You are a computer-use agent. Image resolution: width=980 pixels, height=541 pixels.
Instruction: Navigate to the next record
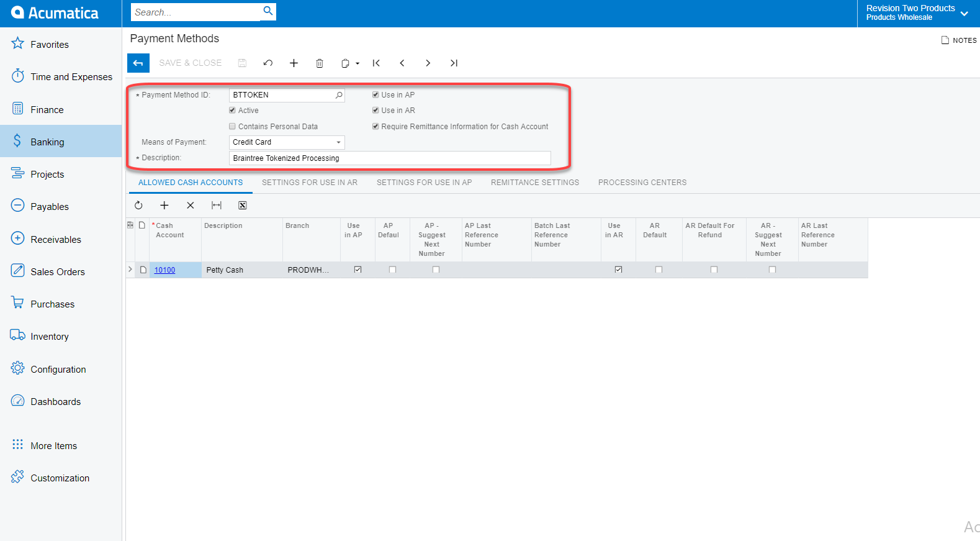(428, 63)
